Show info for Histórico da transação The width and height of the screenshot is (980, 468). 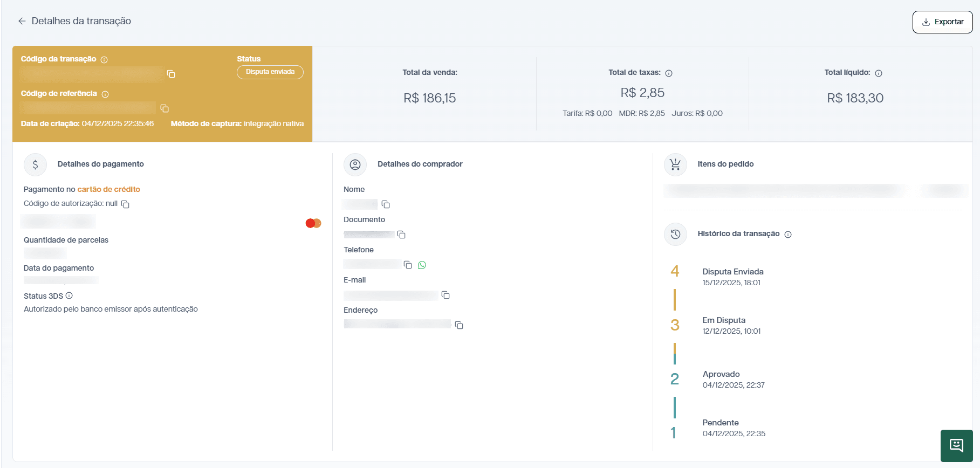click(788, 235)
